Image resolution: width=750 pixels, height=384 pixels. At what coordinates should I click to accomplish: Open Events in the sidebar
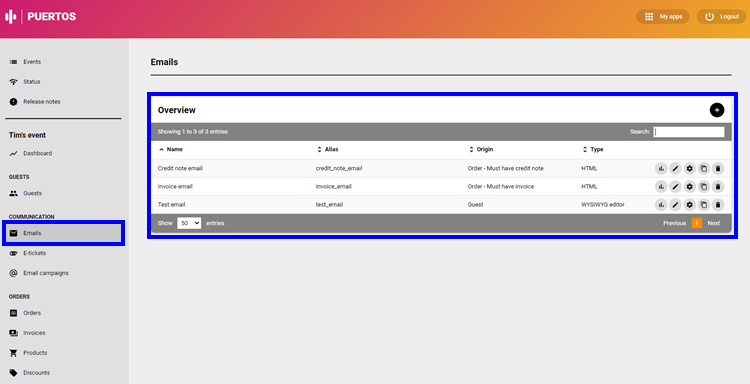coord(32,62)
